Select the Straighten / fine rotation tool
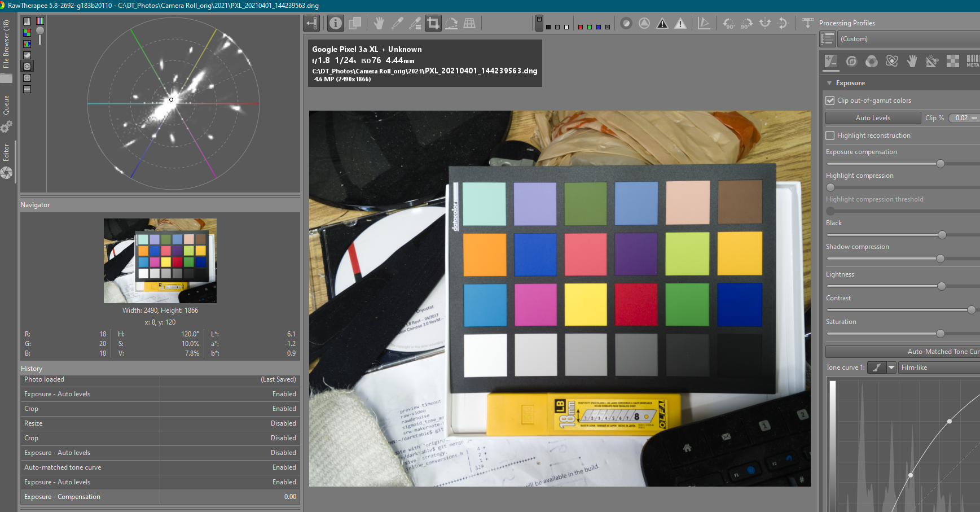The height and width of the screenshot is (512, 980). [451, 23]
